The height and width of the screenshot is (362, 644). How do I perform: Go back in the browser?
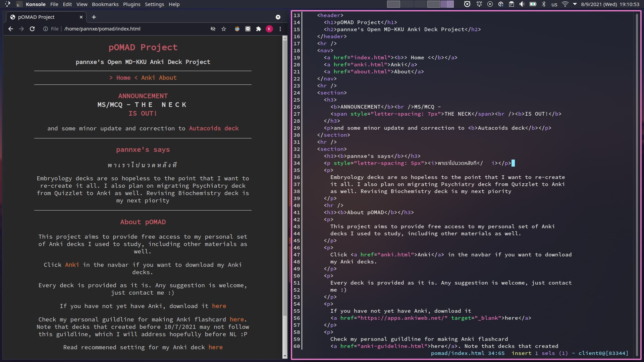11,29
